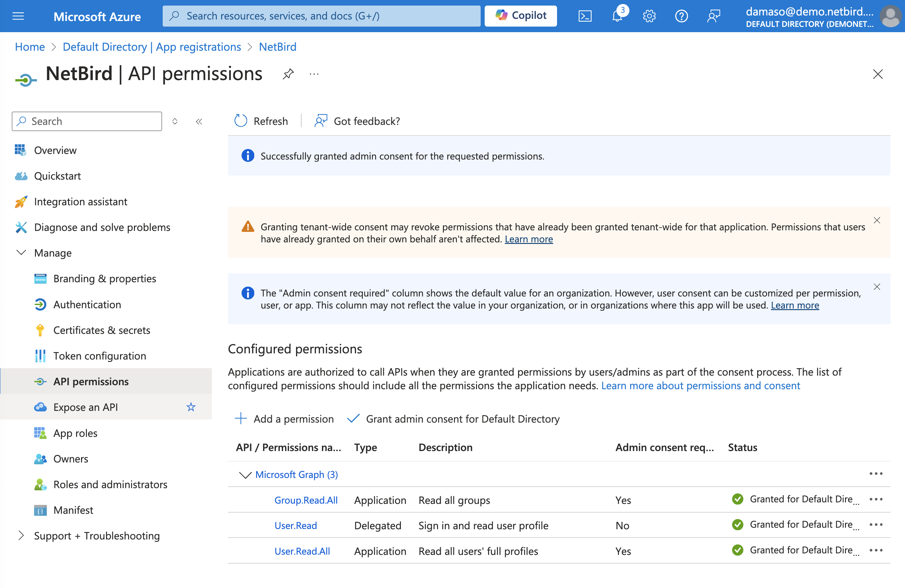Viewport: 905px width, 588px height.
Task: Click the sidebar search field
Action: (x=86, y=121)
